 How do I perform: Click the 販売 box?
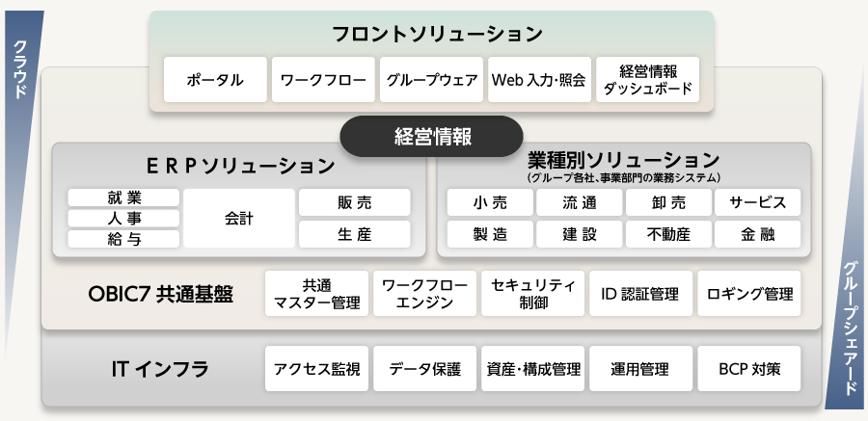(355, 202)
